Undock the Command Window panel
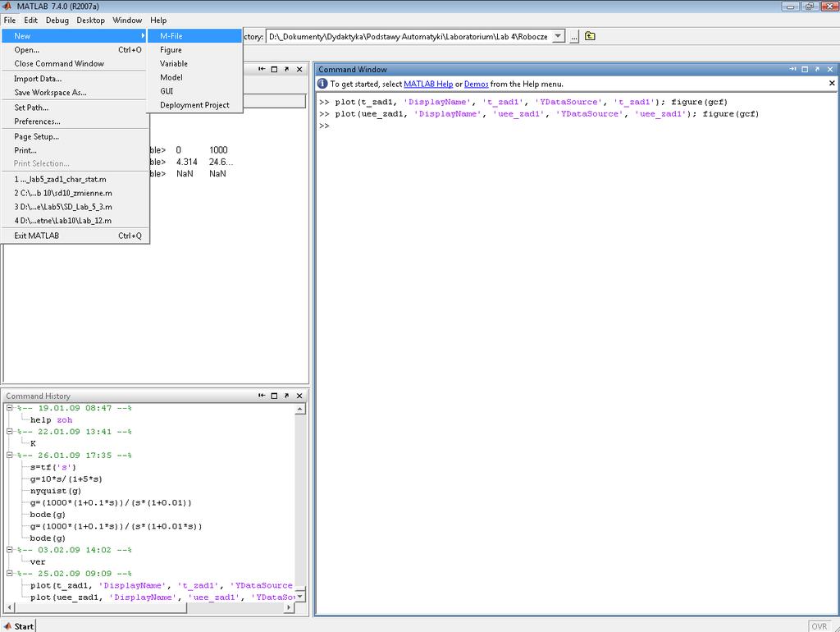Viewport: 840px width, 632px height. 817,69
